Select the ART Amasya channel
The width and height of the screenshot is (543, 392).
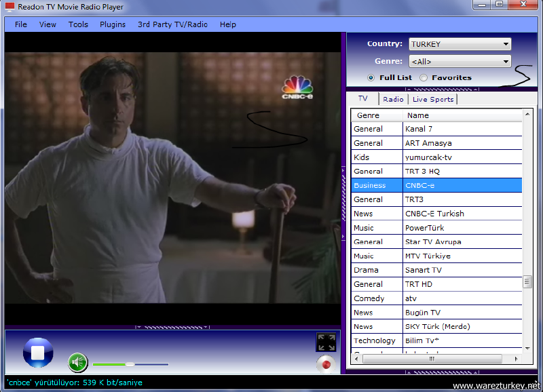coord(436,143)
